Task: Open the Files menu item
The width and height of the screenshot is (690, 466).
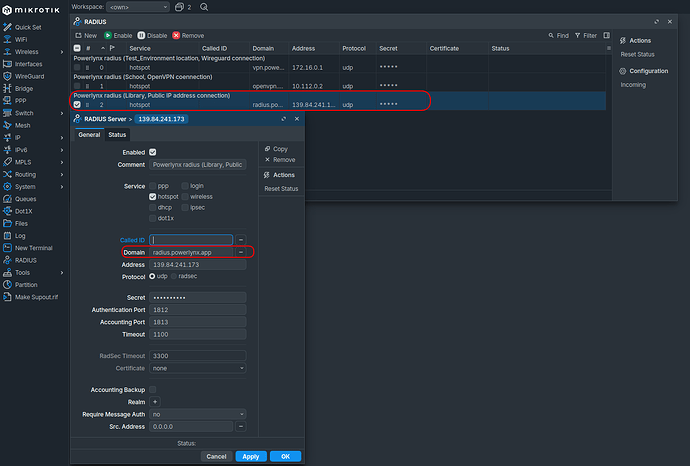Action: [23, 223]
